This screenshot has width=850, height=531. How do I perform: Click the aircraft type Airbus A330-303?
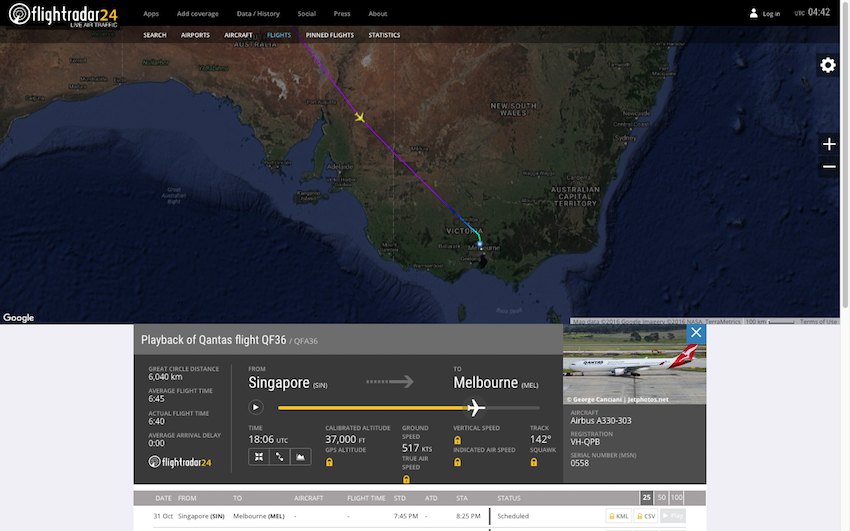pyautogui.click(x=601, y=420)
